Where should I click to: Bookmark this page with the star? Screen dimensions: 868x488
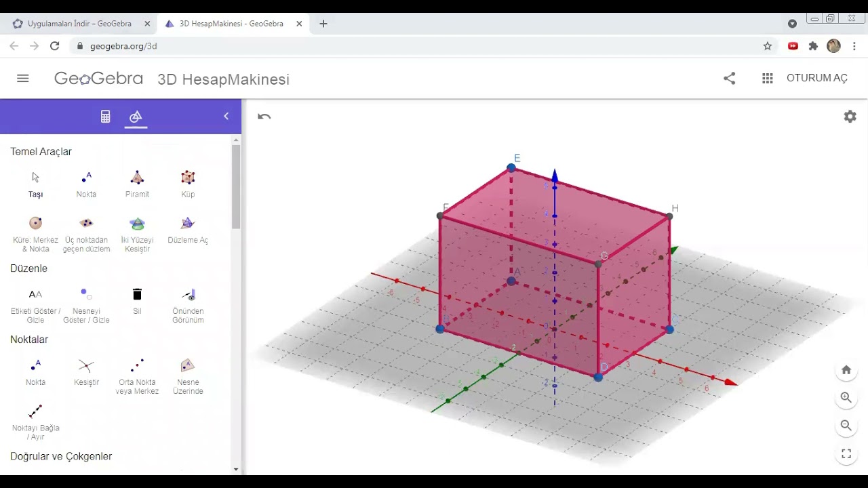(768, 46)
